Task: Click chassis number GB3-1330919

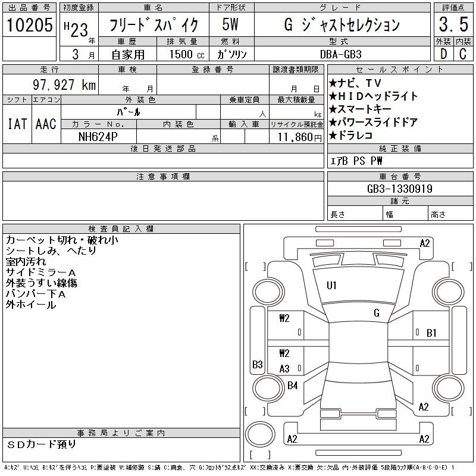Action: [x=400, y=189]
